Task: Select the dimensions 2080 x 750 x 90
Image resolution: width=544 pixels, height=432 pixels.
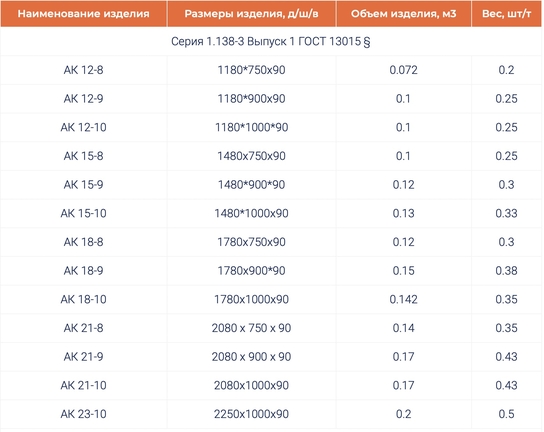Action: [251, 328]
